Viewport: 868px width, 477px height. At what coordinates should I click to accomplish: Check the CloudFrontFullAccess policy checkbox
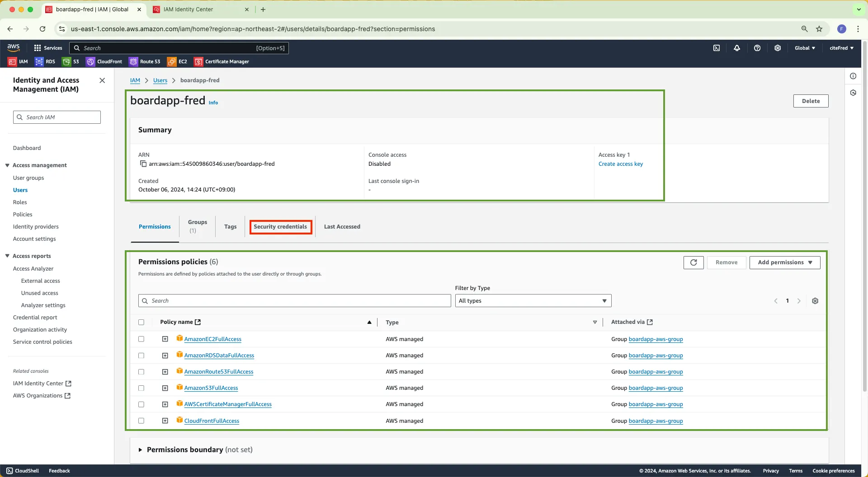point(141,421)
